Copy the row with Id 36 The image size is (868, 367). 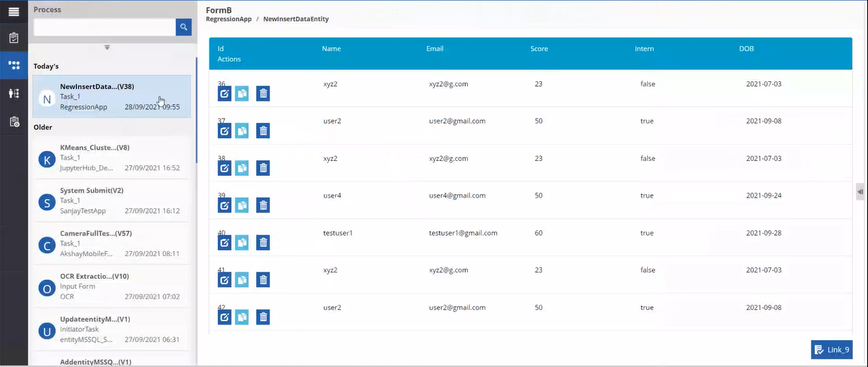[x=242, y=94]
